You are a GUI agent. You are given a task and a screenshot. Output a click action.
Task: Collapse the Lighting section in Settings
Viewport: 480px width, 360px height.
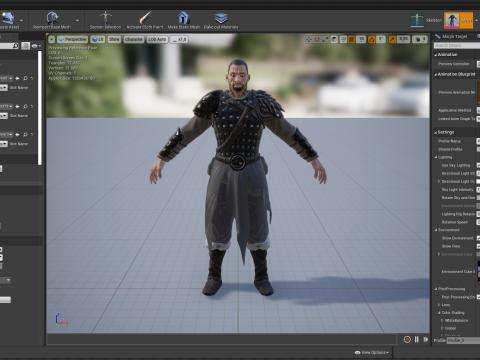[436, 157]
